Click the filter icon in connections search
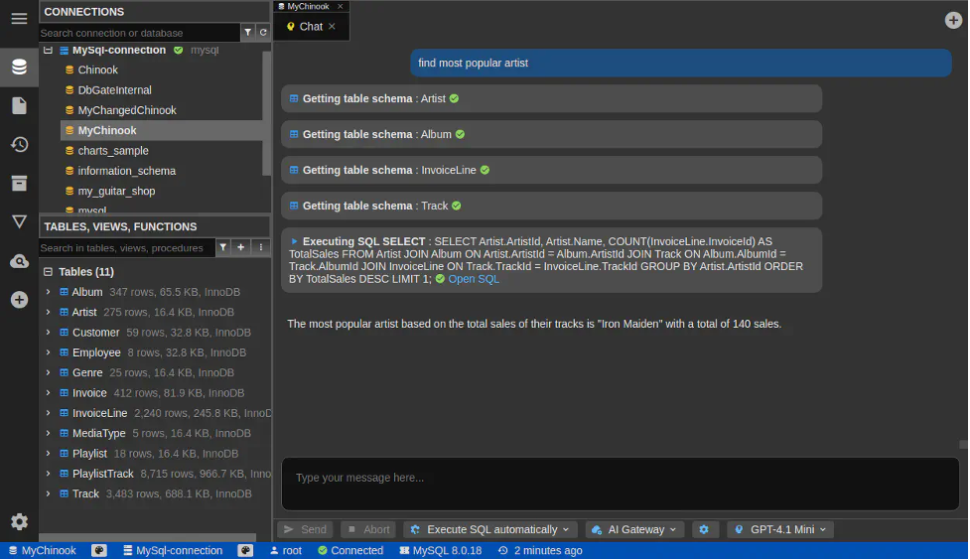The image size is (970, 560). [x=247, y=32]
